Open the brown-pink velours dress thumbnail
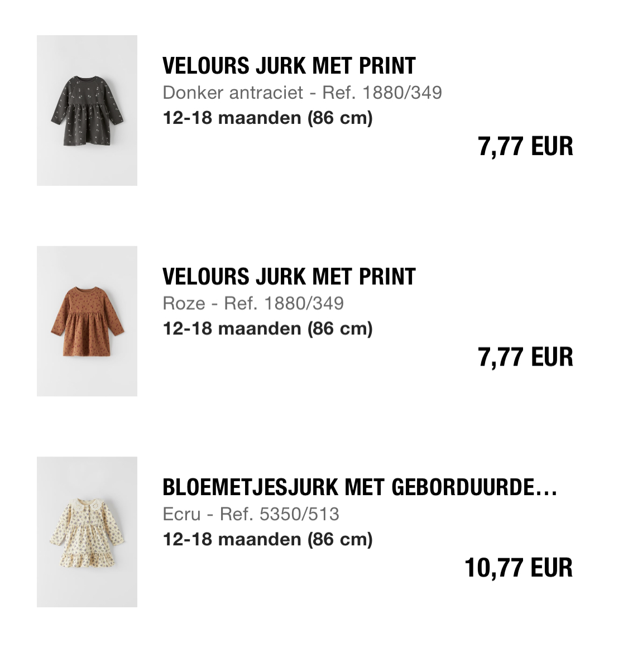 click(x=87, y=321)
